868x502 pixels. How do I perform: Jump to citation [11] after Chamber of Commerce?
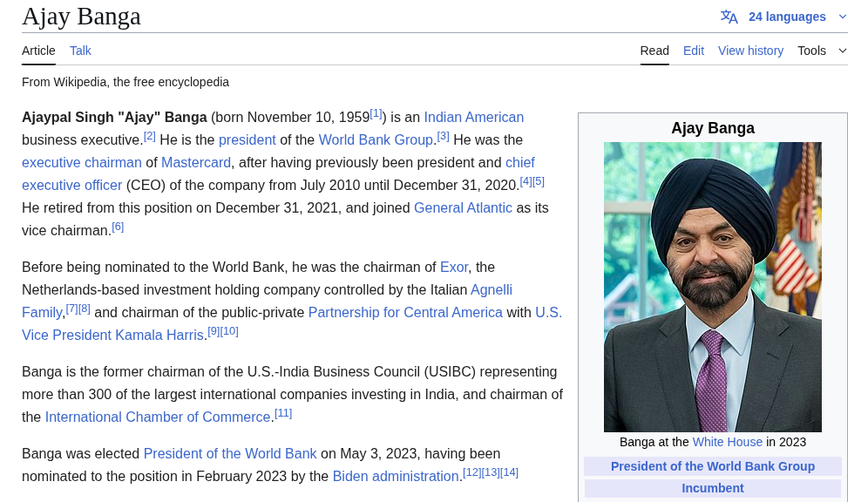283,413
